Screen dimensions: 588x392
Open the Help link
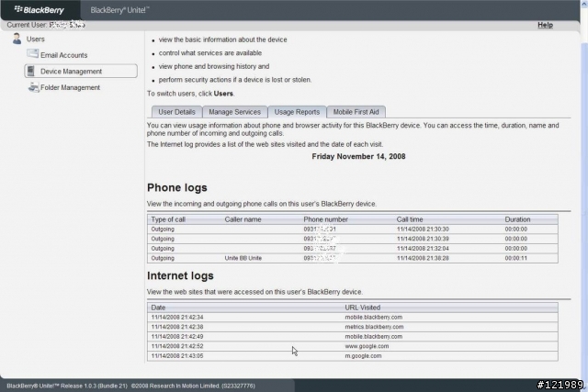point(545,25)
